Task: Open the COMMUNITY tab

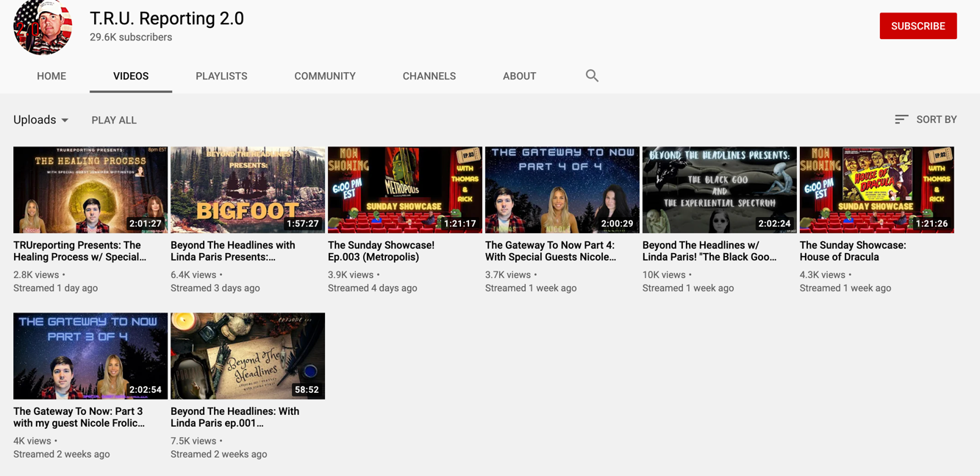Action: 325,76
